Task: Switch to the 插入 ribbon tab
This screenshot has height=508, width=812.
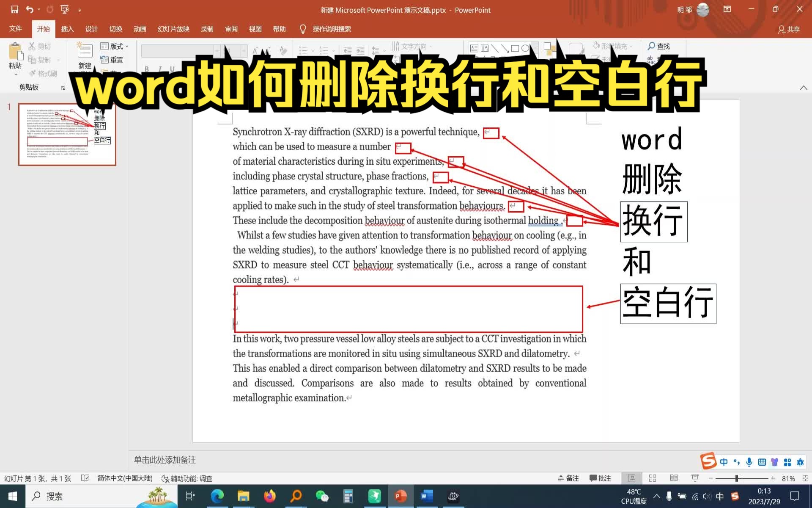Action: 67,29
